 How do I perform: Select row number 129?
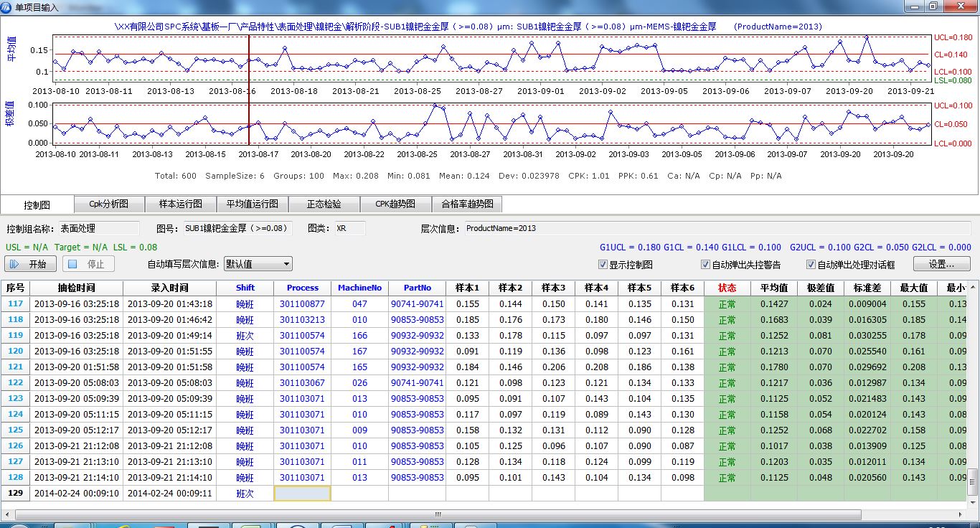(x=15, y=494)
